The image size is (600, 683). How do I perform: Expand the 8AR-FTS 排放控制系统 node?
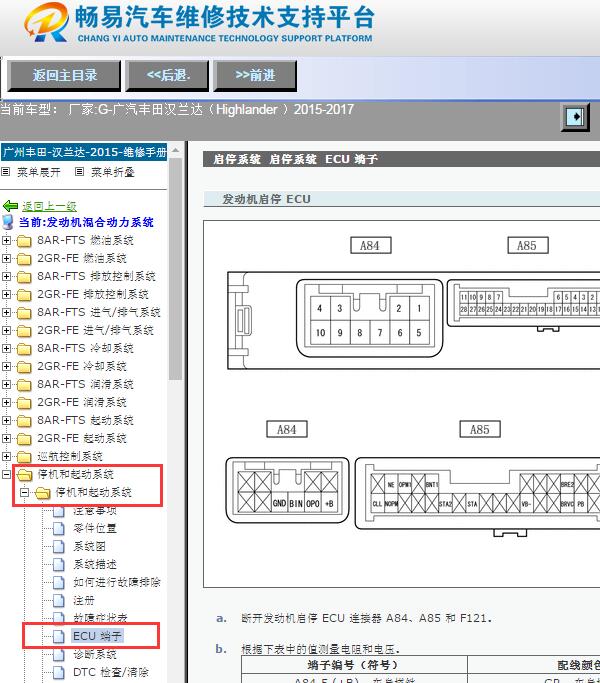tap(6, 276)
